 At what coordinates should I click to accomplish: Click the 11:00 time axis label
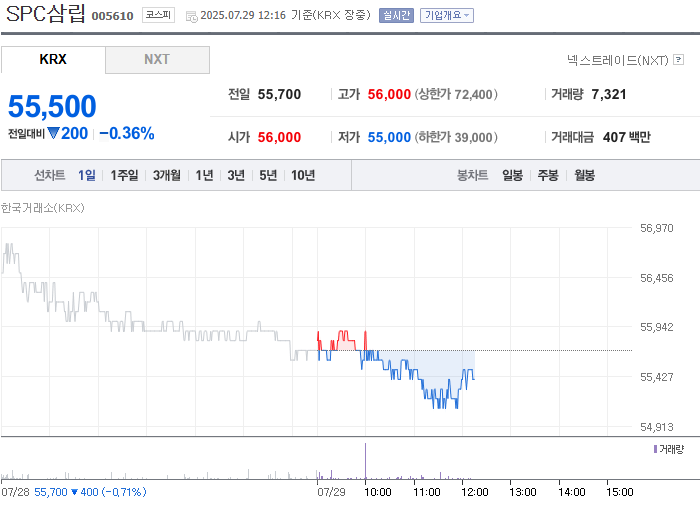click(x=427, y=492)
